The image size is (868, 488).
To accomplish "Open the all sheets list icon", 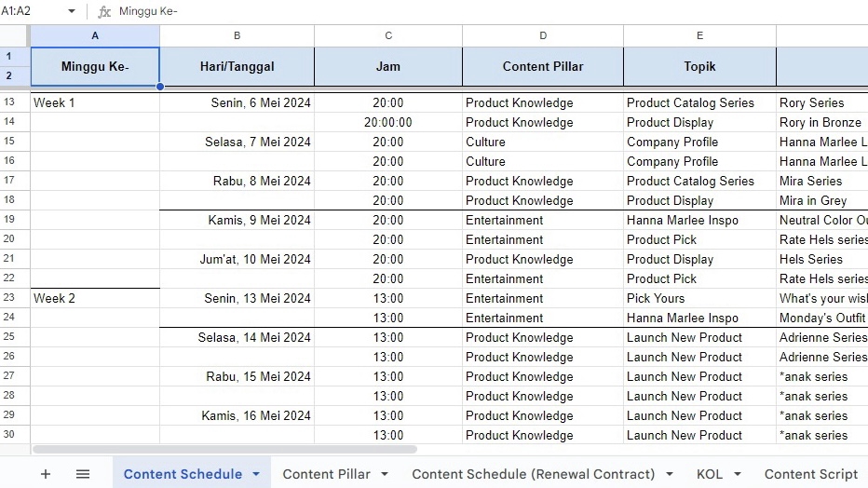I will 83,474.
